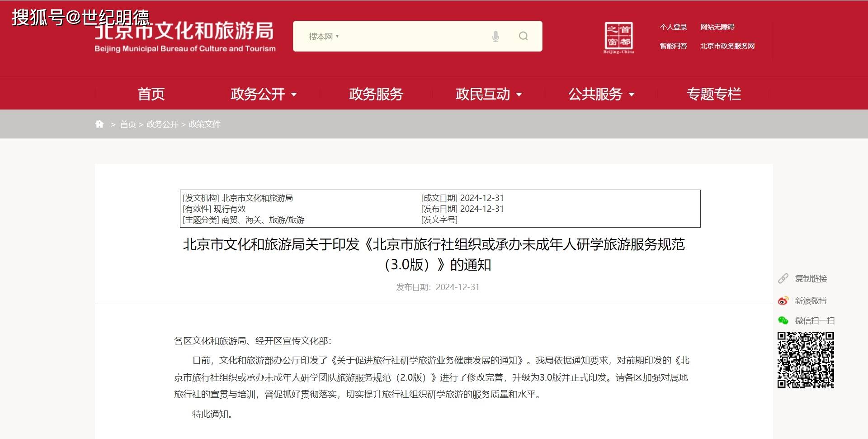Open the 专题专栏 menu item
The width and height of the screenshot is (868, 439).
pyautogui.click(x=714, y=94)
